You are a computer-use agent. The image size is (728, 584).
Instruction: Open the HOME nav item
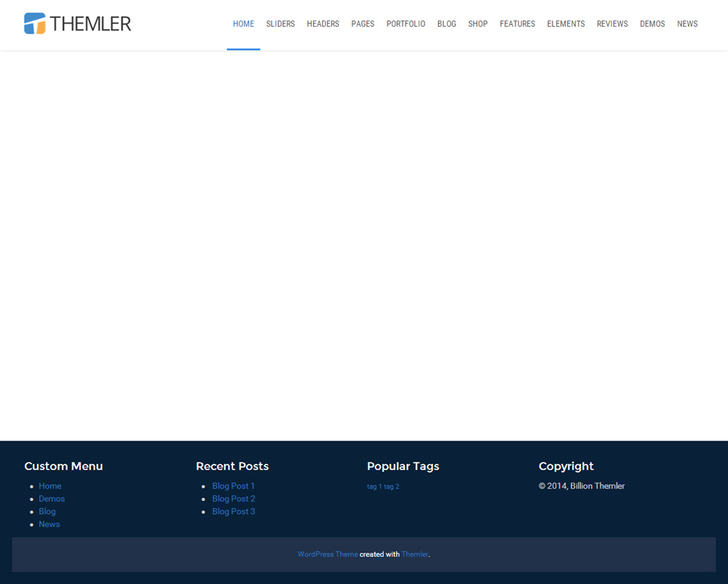tap(243, 24)
